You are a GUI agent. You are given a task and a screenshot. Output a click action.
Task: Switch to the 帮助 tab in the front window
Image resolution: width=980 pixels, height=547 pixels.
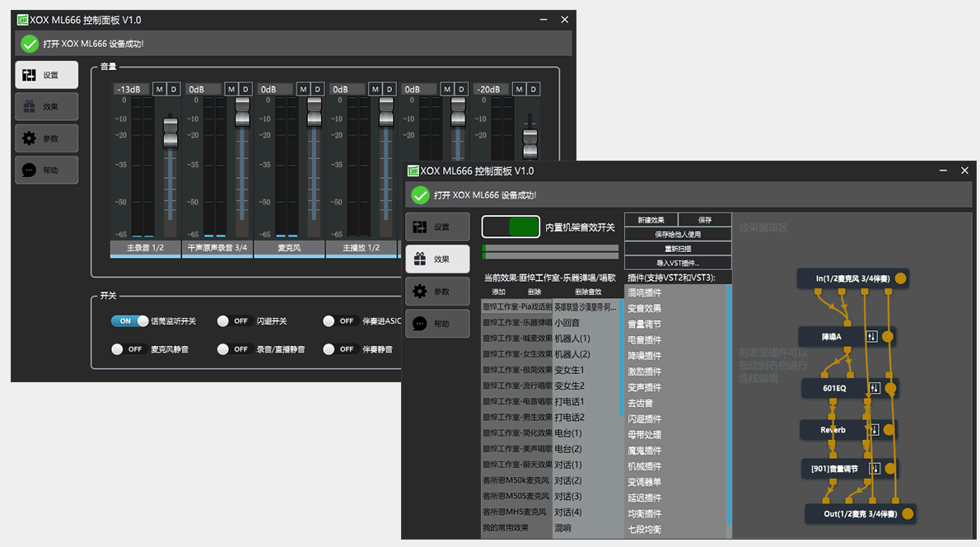[x=437, y=324]
